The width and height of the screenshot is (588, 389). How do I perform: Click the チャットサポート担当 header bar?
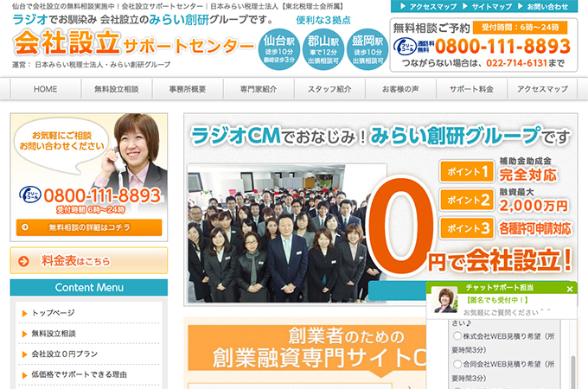(502, 288)
